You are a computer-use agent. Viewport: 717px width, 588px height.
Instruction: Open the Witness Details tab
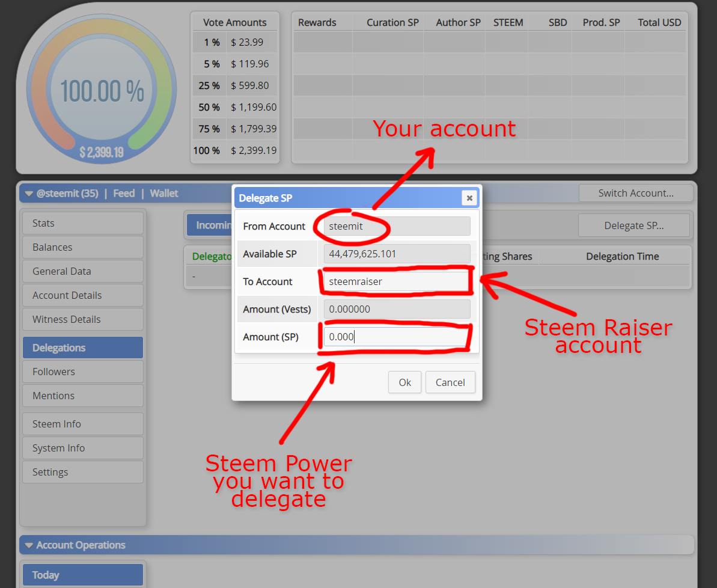pyautogui.click(x=83, y=319)
